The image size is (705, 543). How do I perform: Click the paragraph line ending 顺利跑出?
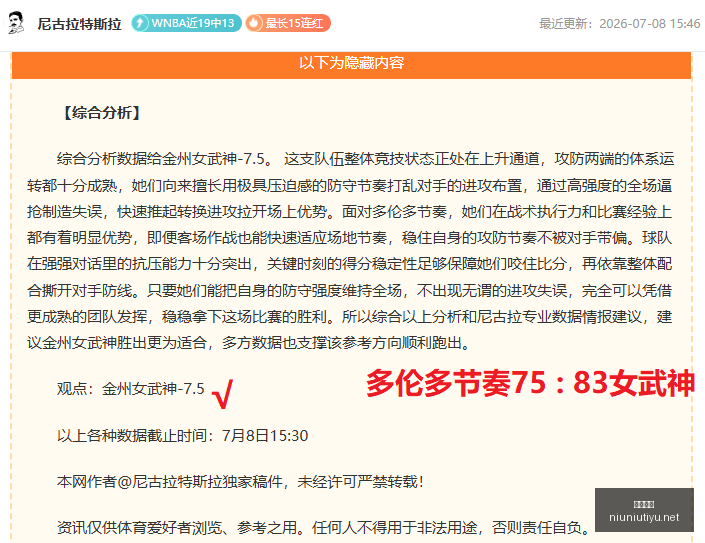(x=249, y=343)
